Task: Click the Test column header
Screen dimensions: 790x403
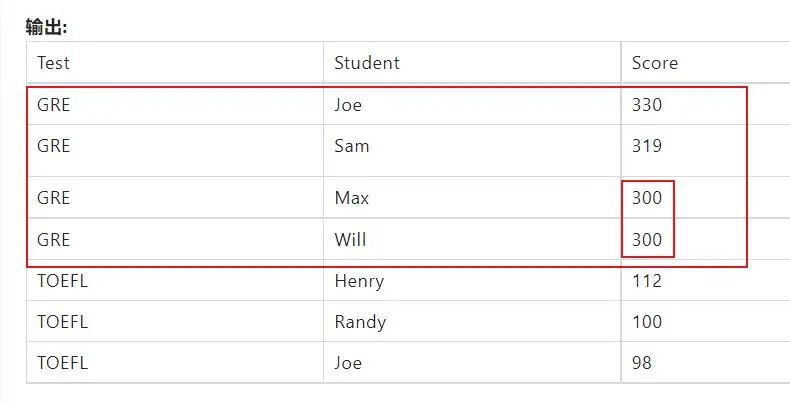Action: pyautogui.click(x=54, y=63)
